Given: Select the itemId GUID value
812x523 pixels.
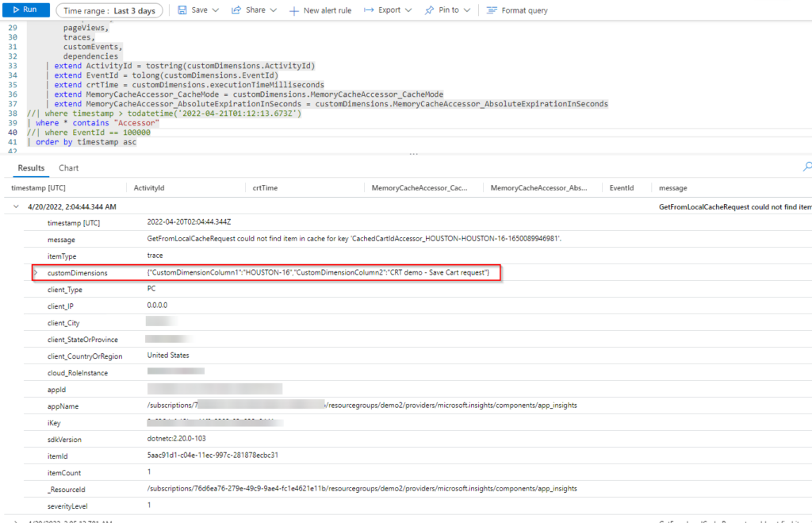Looking at the screenshot, I should coord(213,455).
